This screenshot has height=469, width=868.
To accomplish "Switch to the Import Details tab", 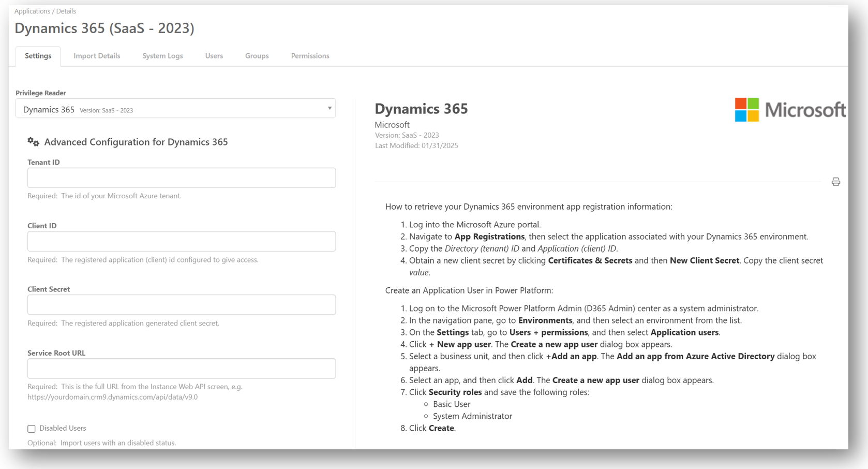I will pos(97,56).
